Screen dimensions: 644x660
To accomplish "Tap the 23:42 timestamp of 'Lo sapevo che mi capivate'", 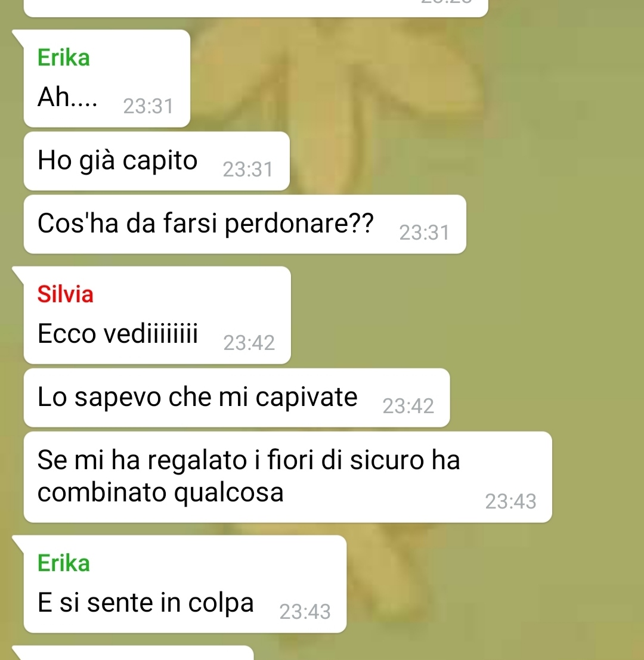I will click(x=408, y=406).
